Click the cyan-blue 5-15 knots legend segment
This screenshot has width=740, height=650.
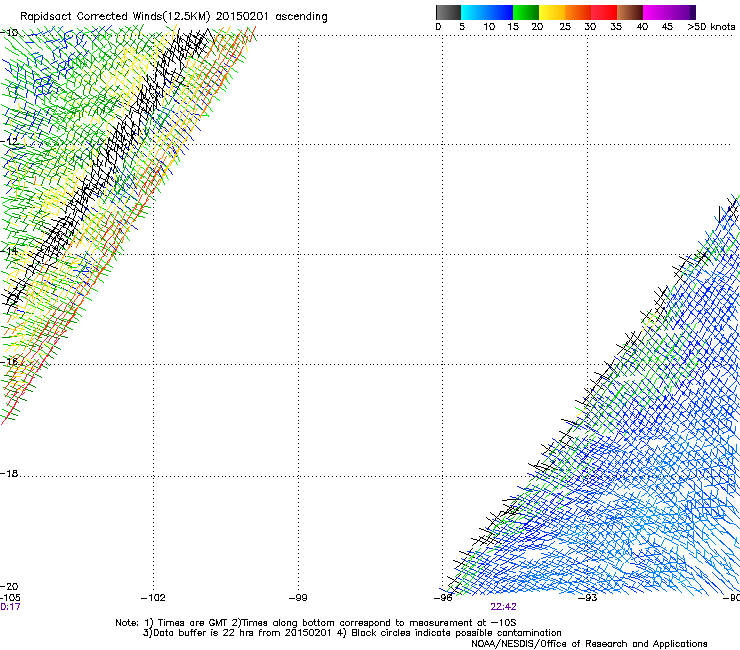487,12
